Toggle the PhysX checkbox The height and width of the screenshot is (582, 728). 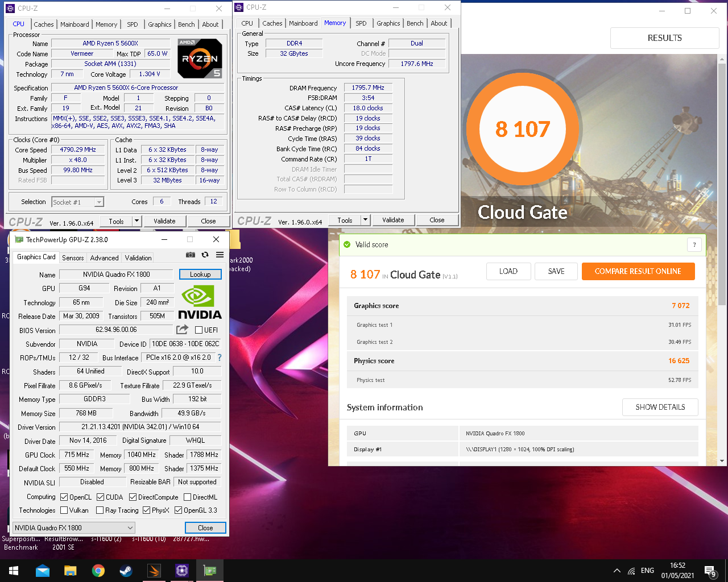[146, 510]
